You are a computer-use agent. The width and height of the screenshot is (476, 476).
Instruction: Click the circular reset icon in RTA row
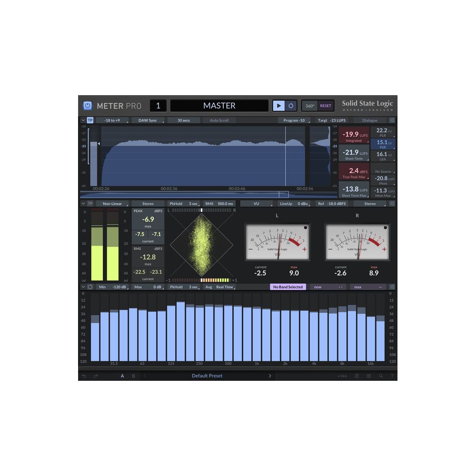[90, 287]
